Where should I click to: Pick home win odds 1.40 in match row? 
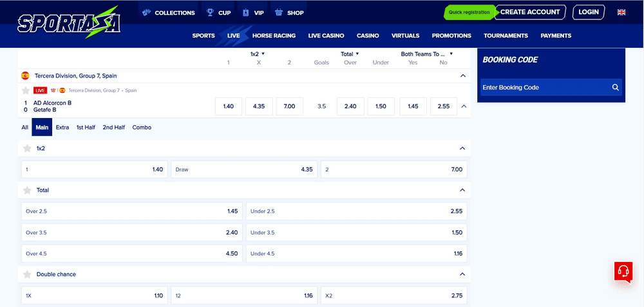tap(229, 106)
